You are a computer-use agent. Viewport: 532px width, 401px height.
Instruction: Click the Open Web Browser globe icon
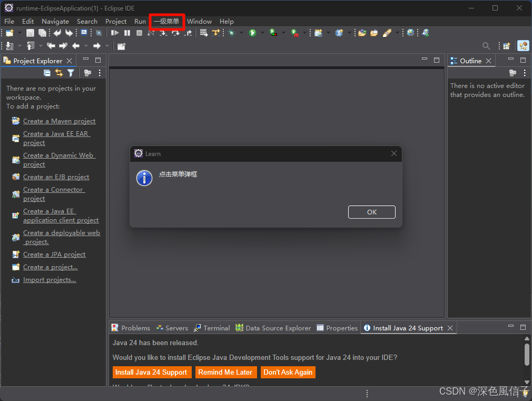point(410,33)
